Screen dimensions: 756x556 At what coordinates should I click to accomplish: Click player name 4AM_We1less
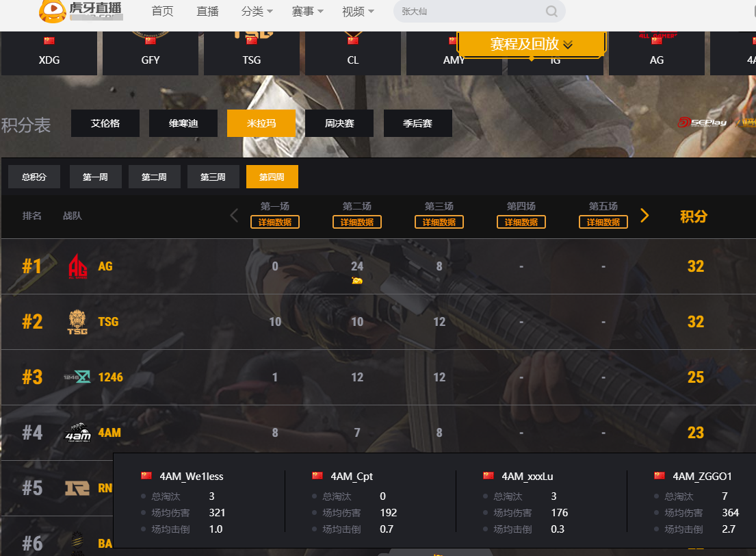coord(192,477)
